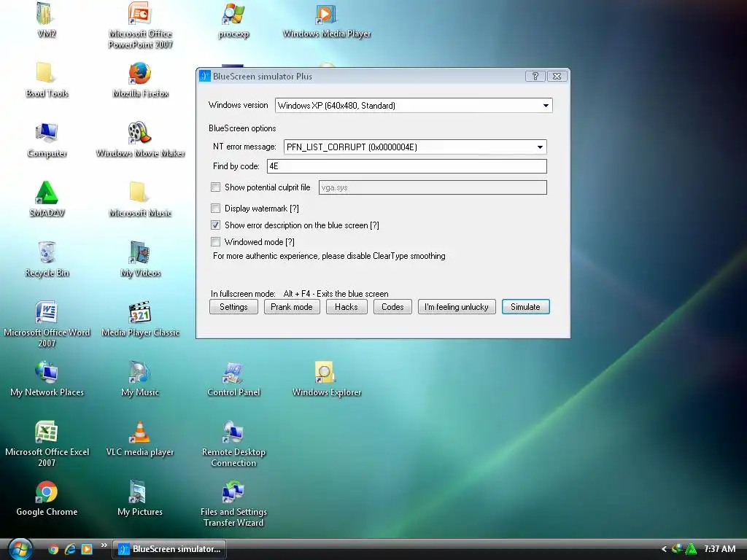Viewport: 747px width, 560px height.
Task: Select Microsoft Office Excel 2007 icon
Action: (x=46, y=443)
